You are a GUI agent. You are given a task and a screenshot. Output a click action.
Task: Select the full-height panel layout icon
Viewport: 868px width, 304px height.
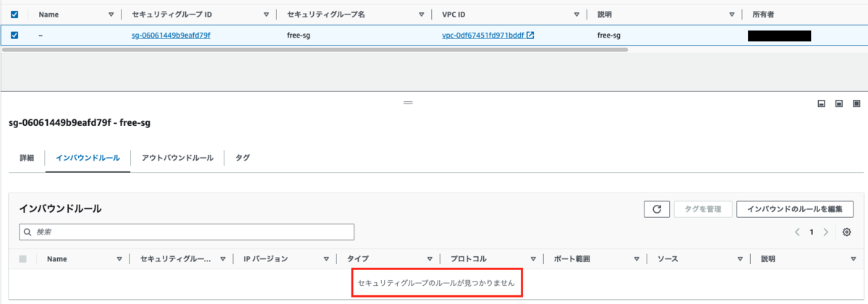[855, 104]
